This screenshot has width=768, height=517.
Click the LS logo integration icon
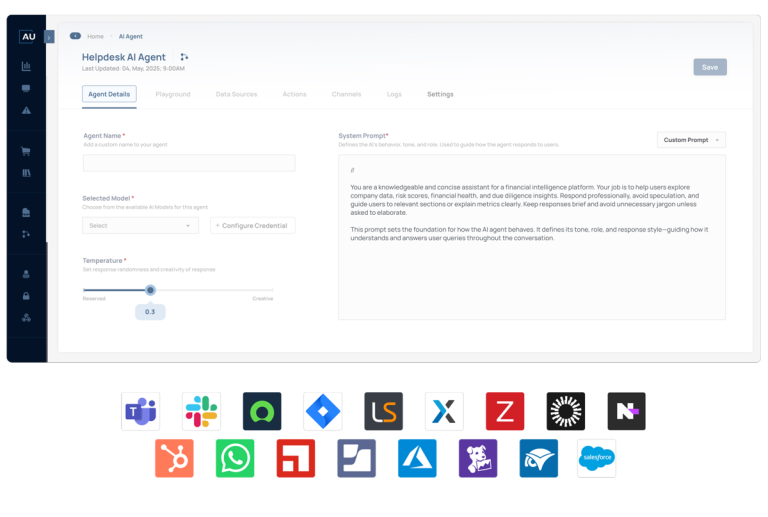pyautogui.click(x=384, y=411)
